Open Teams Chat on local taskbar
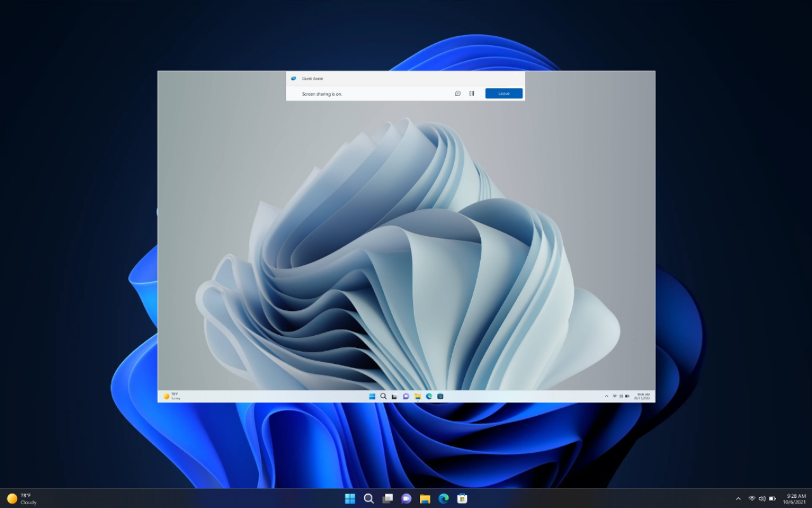Image resolution: width=812 pixels, height=508 pixels. coord(406,498)
